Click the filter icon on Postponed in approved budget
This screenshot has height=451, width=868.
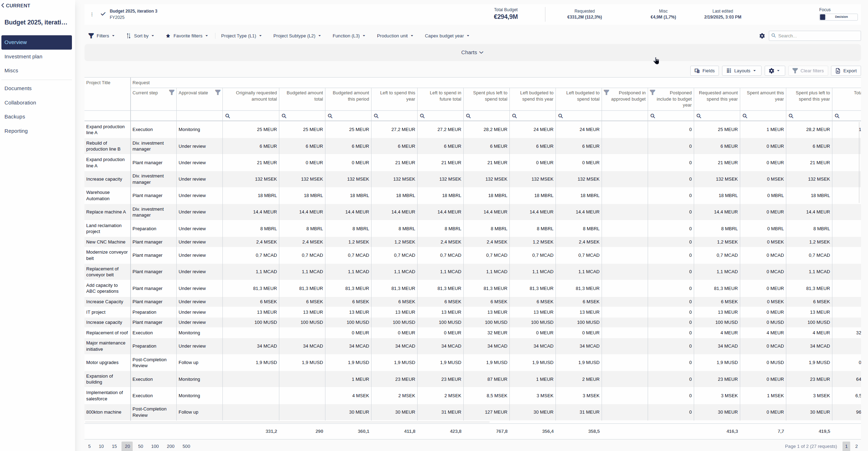pos(606,93)
